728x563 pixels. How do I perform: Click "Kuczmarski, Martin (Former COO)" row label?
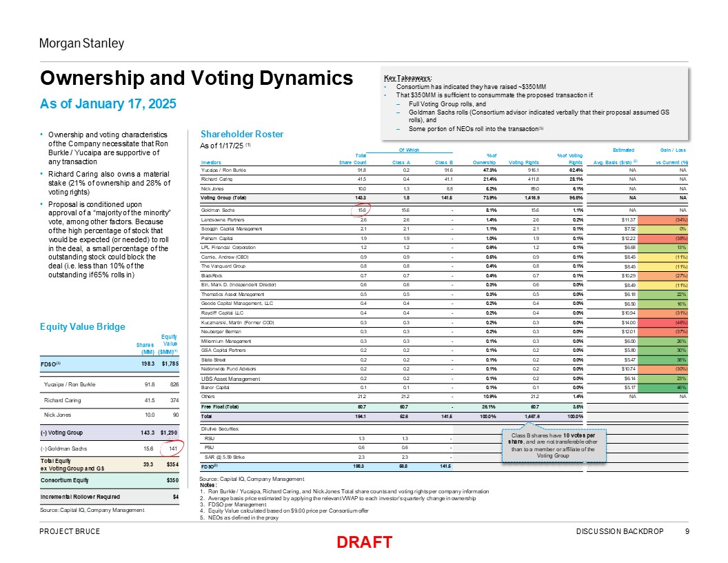tap(237, 322)
